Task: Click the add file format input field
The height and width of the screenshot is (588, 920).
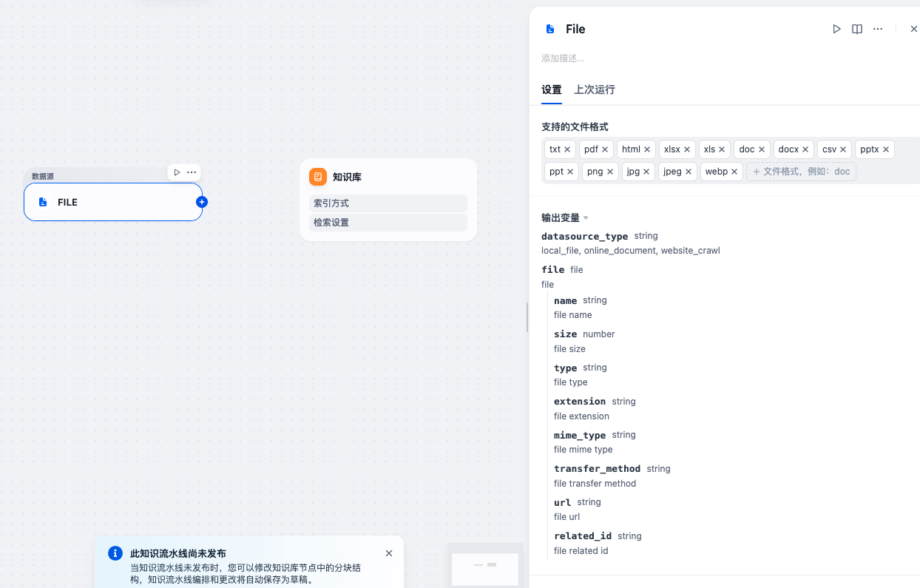Action: (x=801, y=171)
